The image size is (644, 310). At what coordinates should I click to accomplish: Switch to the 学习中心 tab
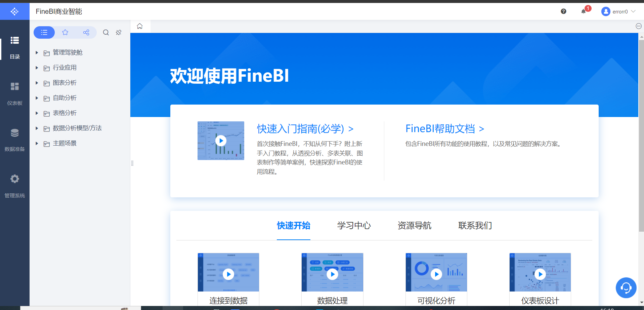click(x=354, y=226)
